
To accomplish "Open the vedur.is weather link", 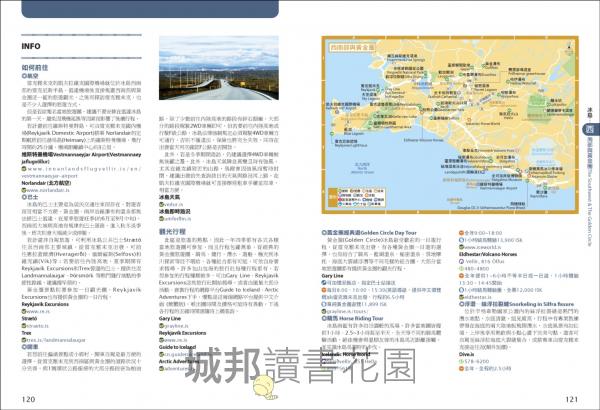I will [174, 204].
